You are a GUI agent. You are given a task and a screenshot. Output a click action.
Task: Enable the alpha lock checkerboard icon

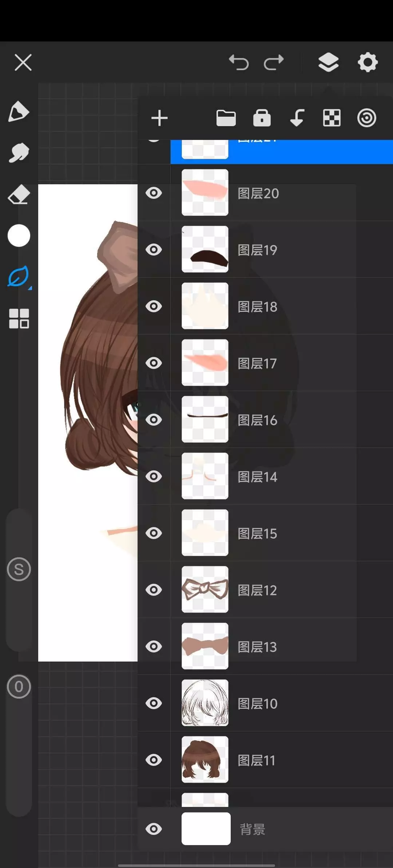coord(332,118)
